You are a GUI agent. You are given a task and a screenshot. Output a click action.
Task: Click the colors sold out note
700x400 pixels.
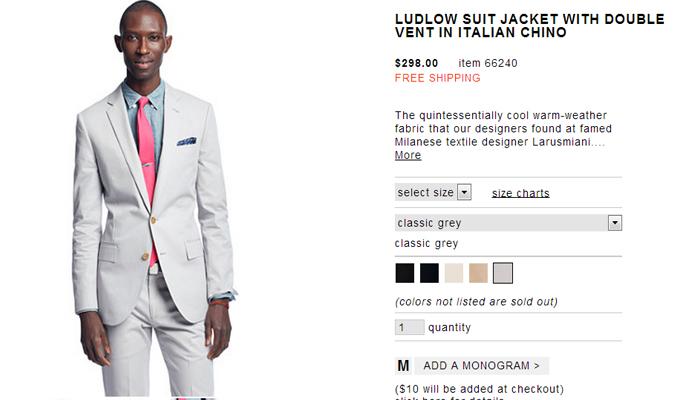pos(476,302)
